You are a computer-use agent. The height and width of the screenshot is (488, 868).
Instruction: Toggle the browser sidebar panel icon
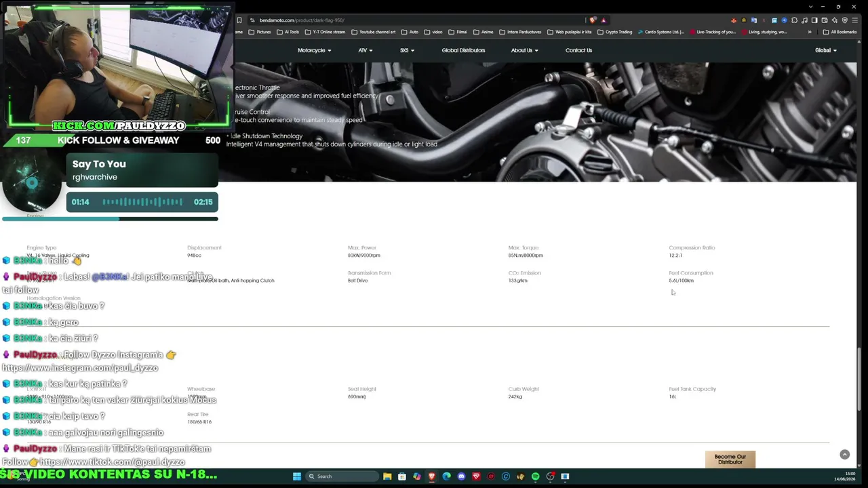point(814,20)
